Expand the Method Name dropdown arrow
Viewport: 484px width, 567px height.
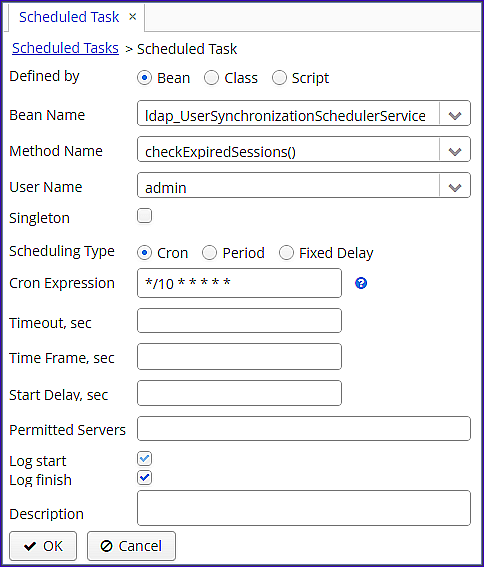(x=455, y=151)
